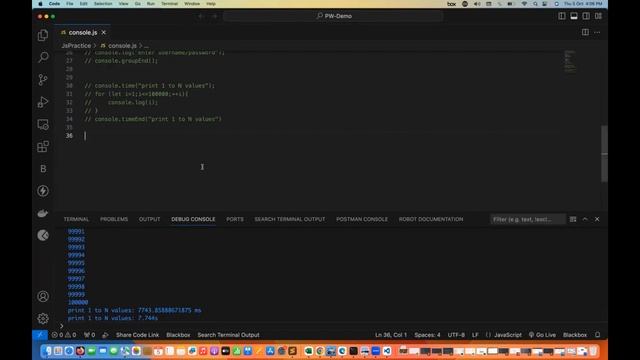This screenshot has width=640, height=360.
Task: Open the Manage gear icon
Action: 43,318
